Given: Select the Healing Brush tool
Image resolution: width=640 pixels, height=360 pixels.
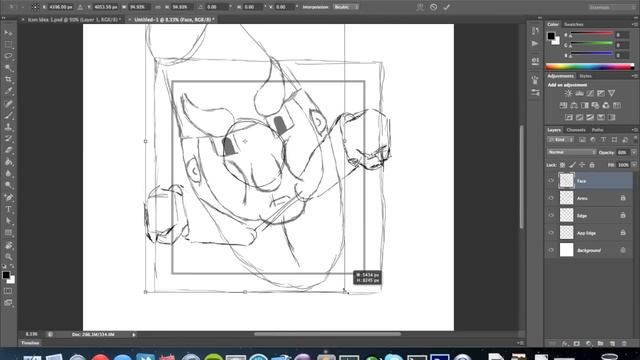Looking at the screenshot, I should [x=8, y=103].
